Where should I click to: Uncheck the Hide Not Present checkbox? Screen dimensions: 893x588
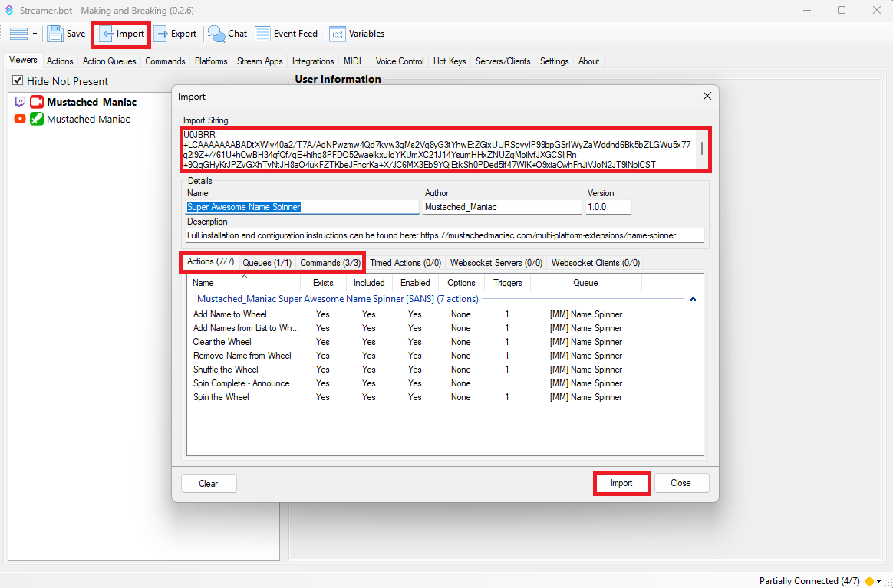[18, 81]
